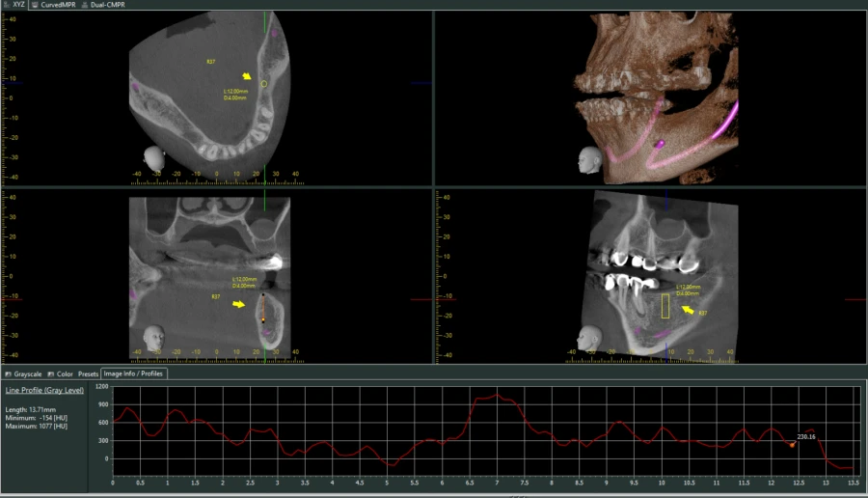Click the head orientation icon in sagittal view

click(591, 338)
